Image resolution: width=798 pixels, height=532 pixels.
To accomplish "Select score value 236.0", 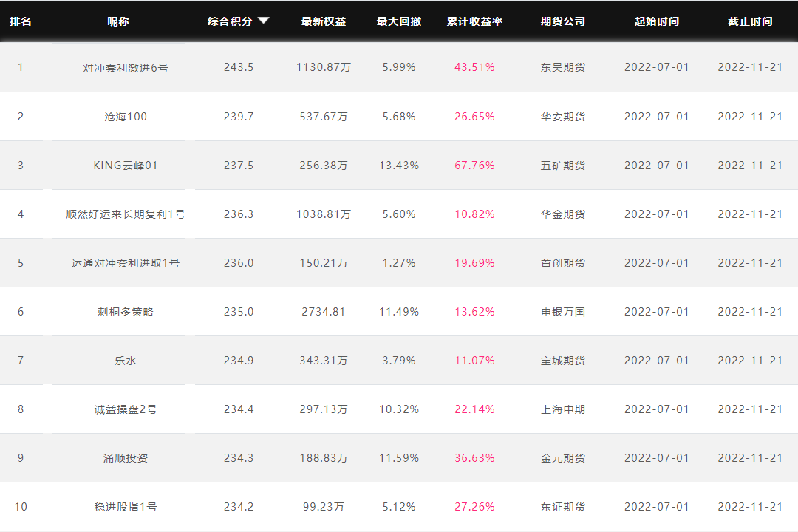I will pyautogui.click(x=239, y=263).
